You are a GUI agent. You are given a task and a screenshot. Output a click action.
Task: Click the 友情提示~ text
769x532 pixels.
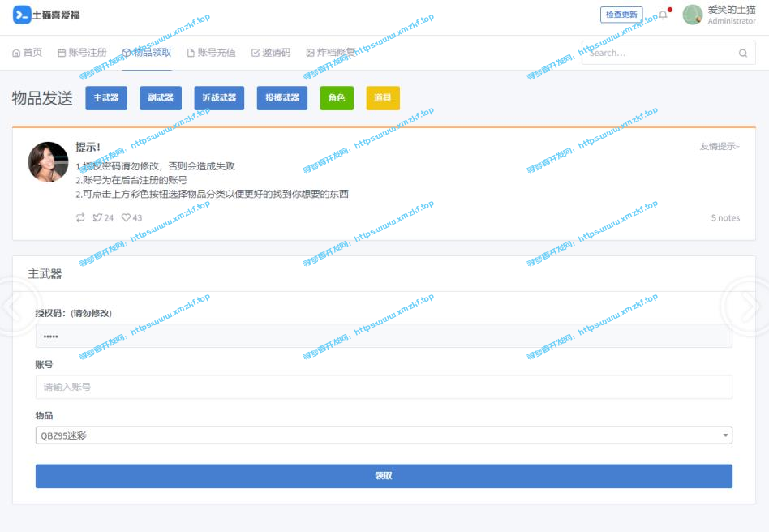(x=720, y=146)
